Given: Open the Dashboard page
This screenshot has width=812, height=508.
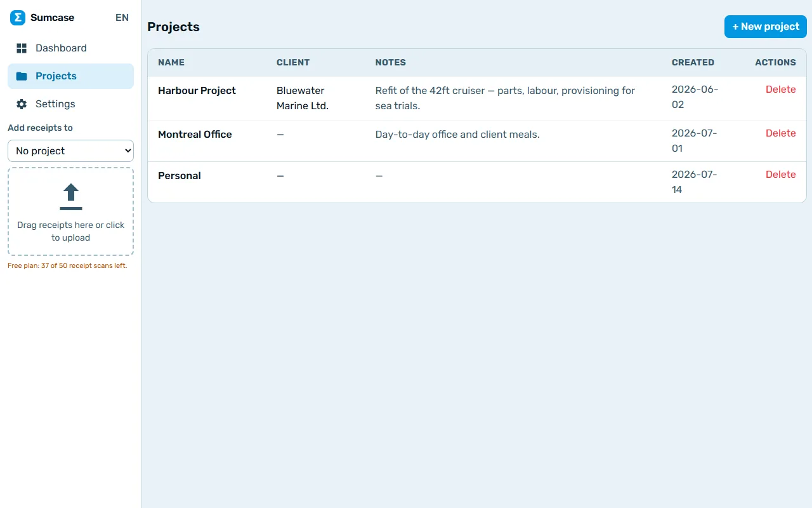Looking at the screenshot, I should click(70, 48).
